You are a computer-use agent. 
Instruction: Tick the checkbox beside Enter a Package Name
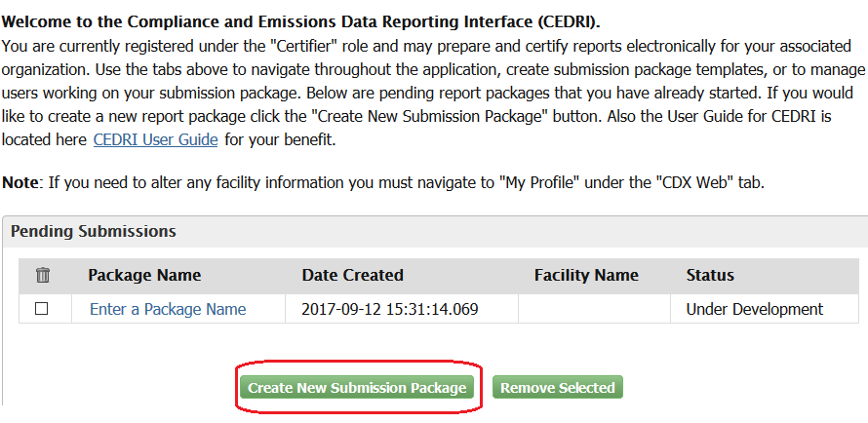[42, 309]
